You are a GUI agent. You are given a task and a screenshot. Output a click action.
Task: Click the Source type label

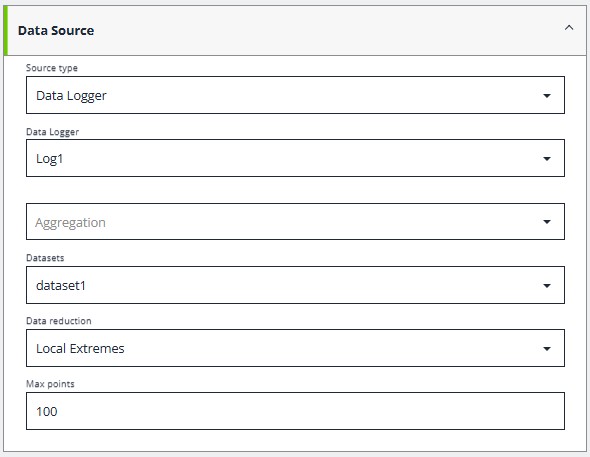point(52,68)
